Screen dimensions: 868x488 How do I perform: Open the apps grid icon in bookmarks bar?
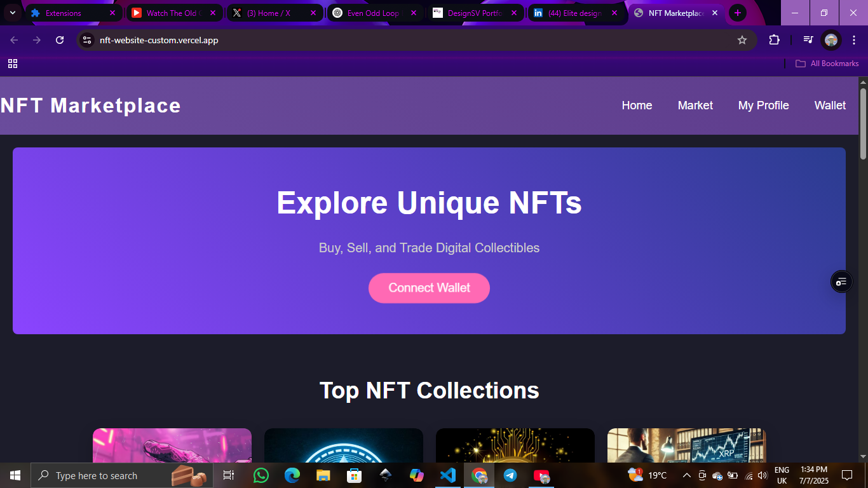13,64
